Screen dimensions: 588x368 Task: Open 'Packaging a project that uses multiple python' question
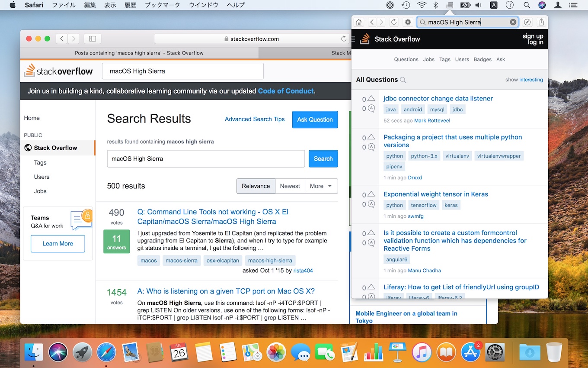(x=453, y=141)
